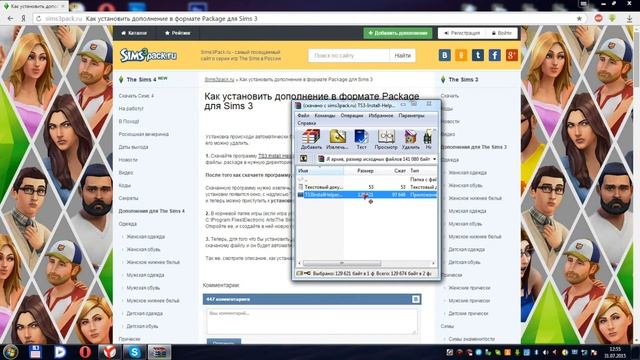Click the Каталог link in the site top bar
Screen dimensions: 640x360
coord(134,33)
